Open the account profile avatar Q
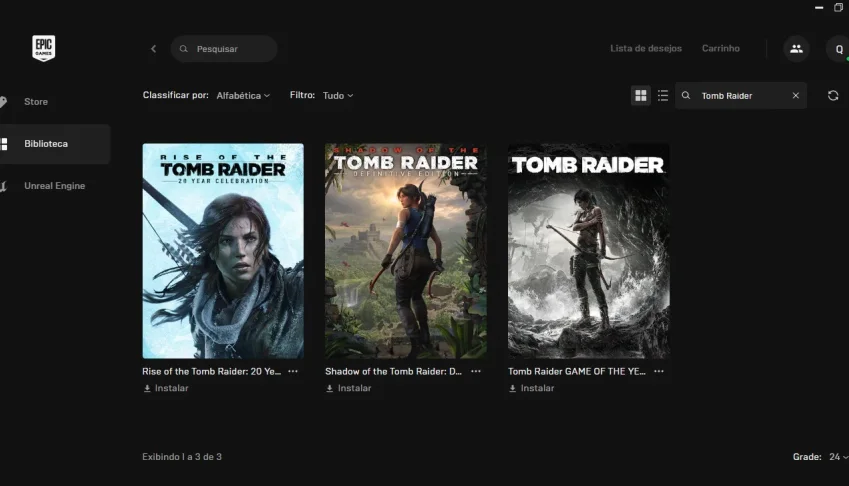 coord(838,49)
